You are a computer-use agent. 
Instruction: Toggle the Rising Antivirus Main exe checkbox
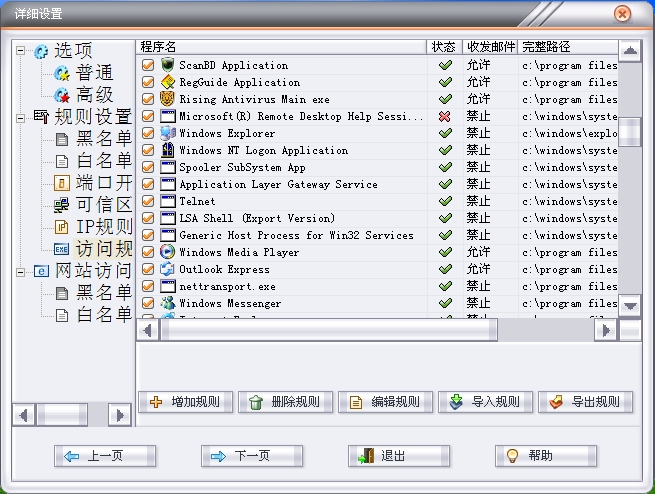tap(148, 99)
